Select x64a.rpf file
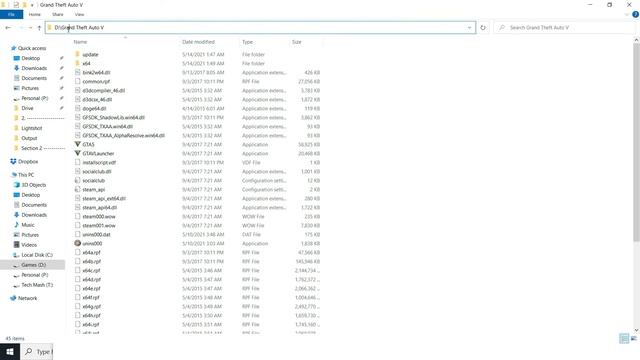The height and width of the screenshot is (360, 640). [91, 253]
